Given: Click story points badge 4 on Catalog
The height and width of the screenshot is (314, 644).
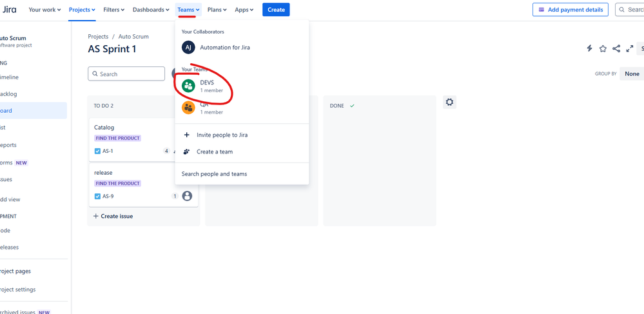Looking at the screenshot, I should pos(166,151).
